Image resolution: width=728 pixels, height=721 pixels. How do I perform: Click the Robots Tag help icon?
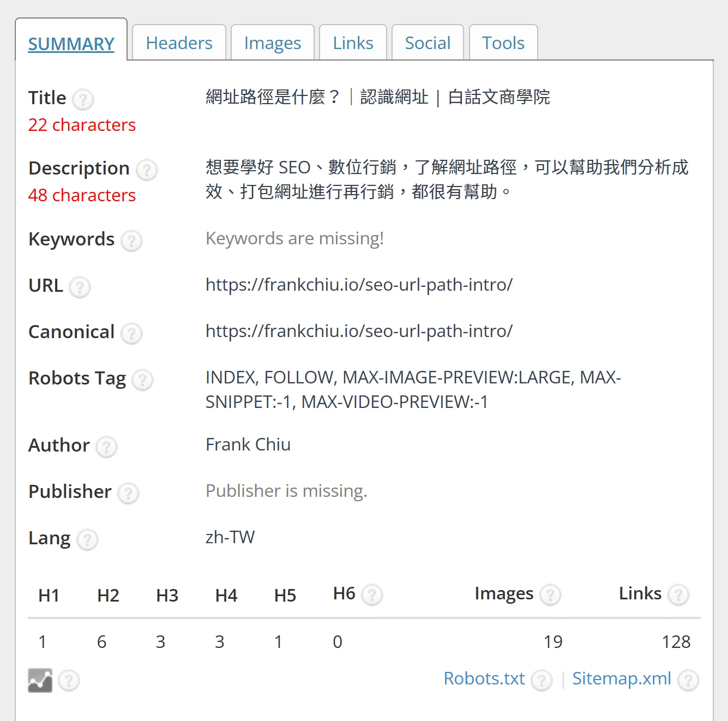coord(143,380)
